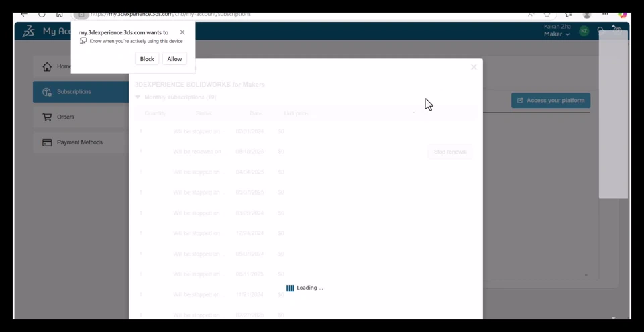
Task: Click Access your platform button
Action: 551,100
